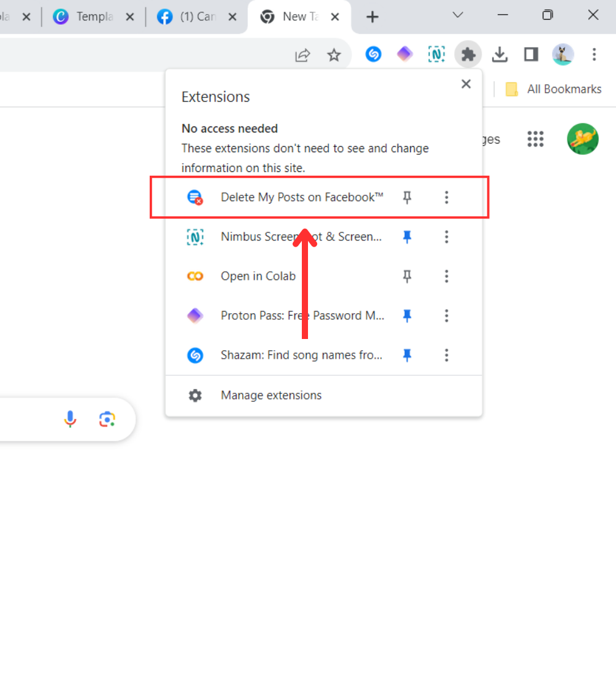Bookmark this tab with the star icon
The image size is (616, 678).
(334, 55)
